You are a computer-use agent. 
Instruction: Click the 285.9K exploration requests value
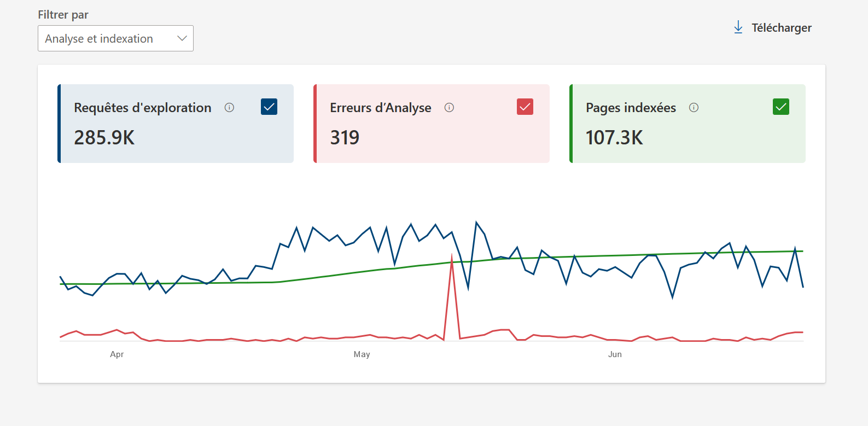pyautogui.click(x=104, y=137)
